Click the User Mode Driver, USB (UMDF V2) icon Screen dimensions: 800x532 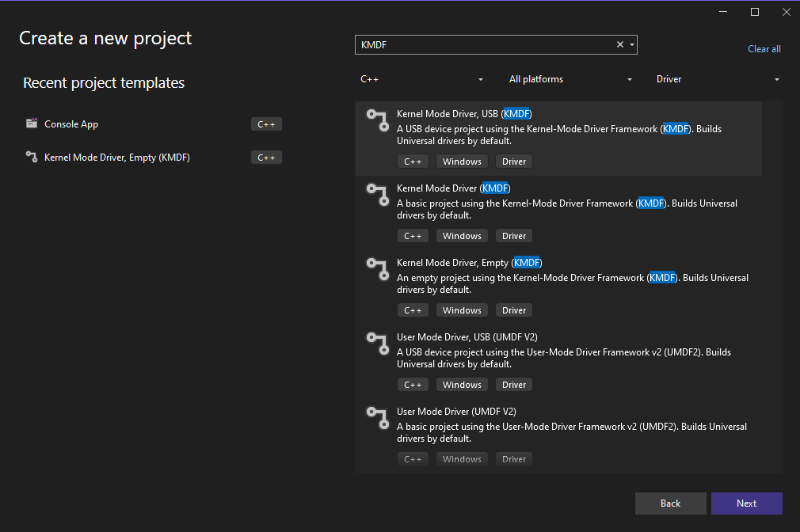click(x=378, y=344)
